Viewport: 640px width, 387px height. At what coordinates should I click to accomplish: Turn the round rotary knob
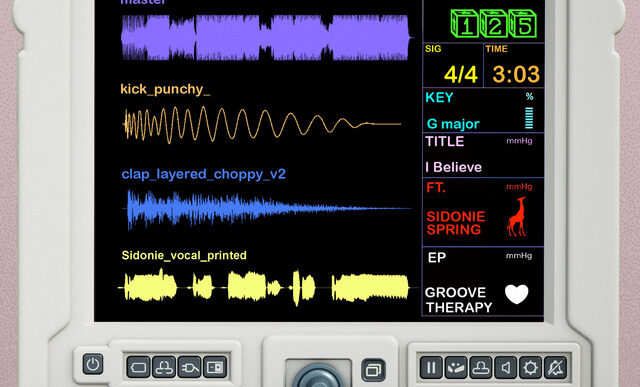coord(319,377)
